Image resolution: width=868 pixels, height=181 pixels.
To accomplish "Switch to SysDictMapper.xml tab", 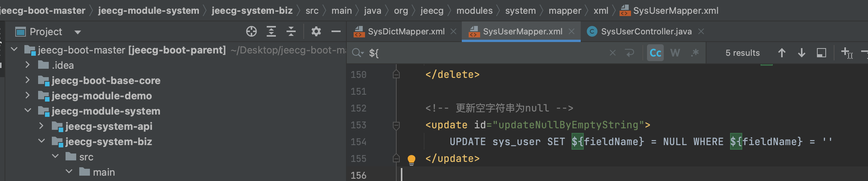I will point(406,31).
